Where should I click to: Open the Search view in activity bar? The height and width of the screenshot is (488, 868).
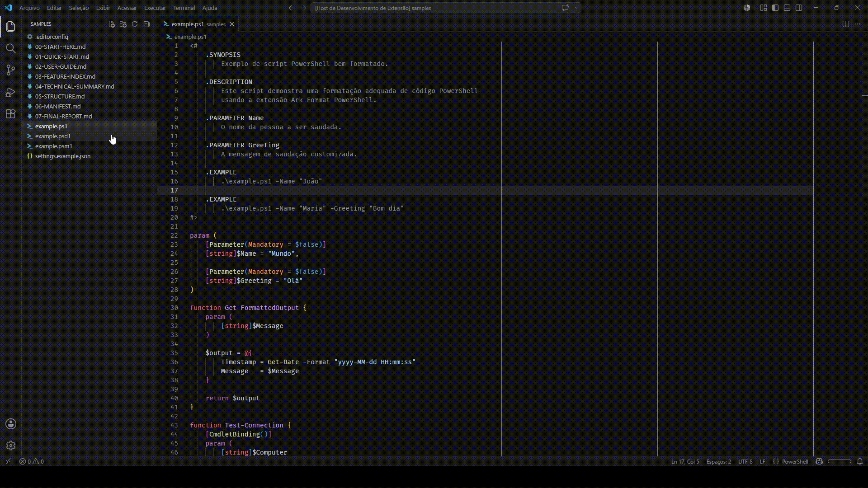tap(11, 48)
